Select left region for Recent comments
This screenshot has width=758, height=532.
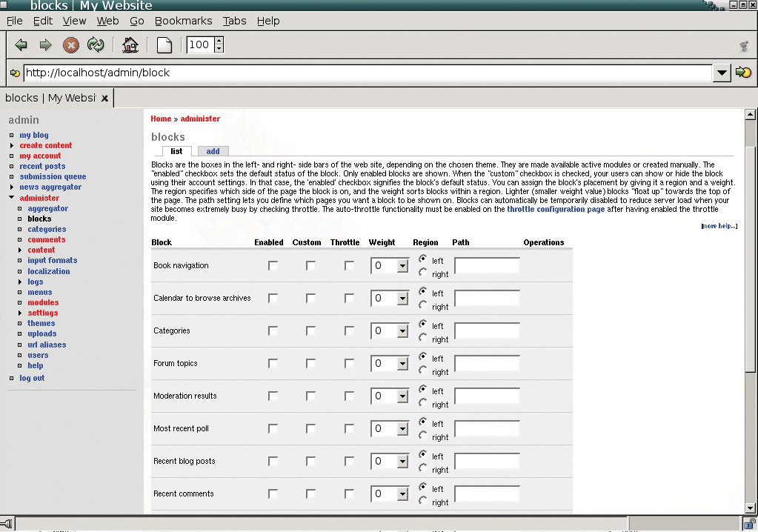pos(423,487)
